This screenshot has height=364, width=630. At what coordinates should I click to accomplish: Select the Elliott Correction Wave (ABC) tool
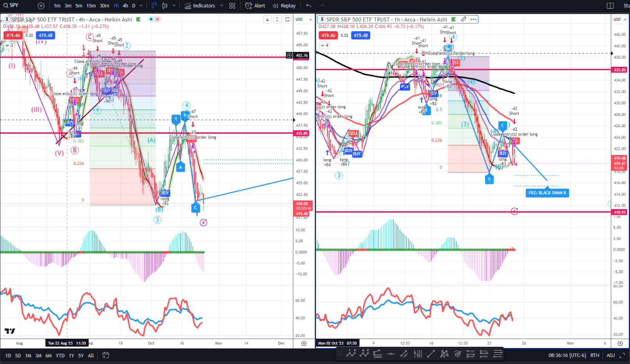(364, 354)
